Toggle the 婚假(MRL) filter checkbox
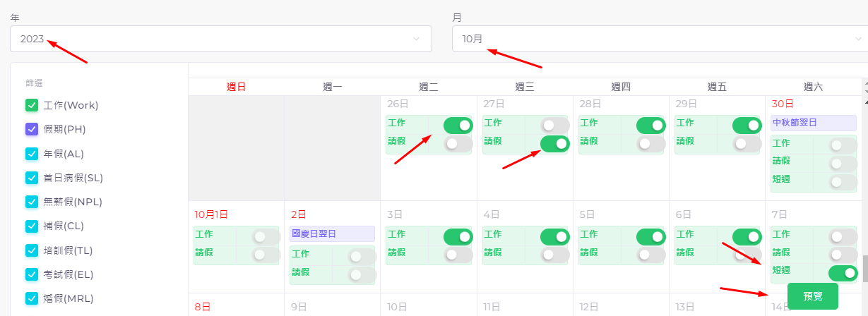 pos(31,298)
